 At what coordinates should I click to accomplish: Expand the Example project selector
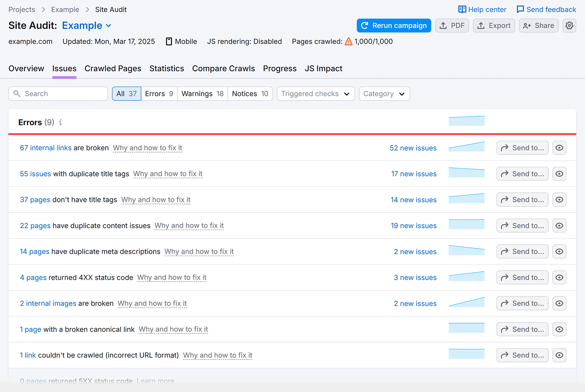(x=109, y=26)
